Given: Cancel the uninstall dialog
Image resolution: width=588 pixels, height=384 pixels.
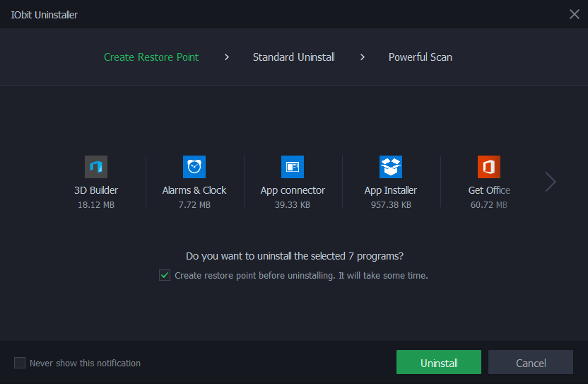Looking at the screenshot, I should [531, 362].
